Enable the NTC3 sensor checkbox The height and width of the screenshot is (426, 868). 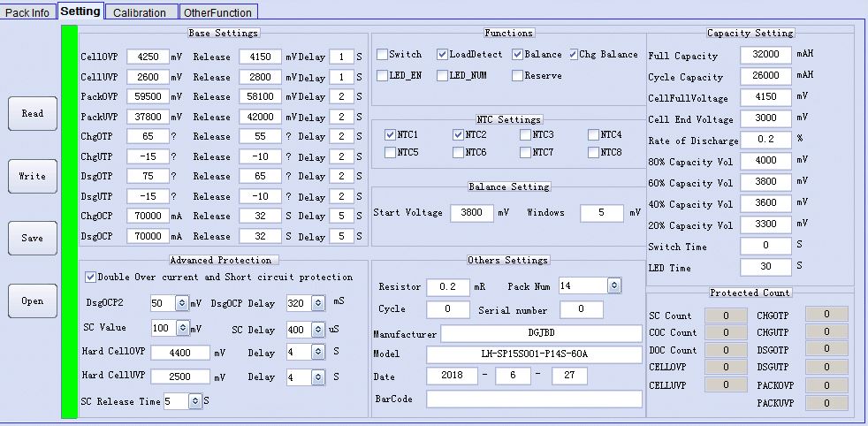[x=525, y=135]
